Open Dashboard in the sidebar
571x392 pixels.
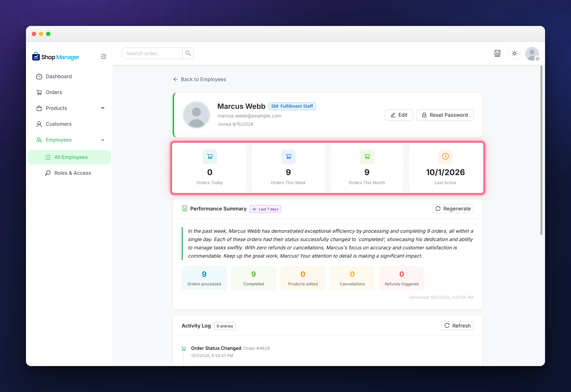click(x=69, y=76)
